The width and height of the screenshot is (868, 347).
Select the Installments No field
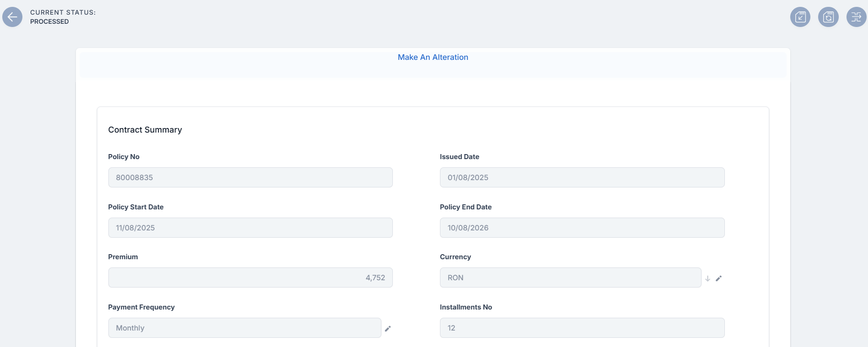(x=582, y=328)
